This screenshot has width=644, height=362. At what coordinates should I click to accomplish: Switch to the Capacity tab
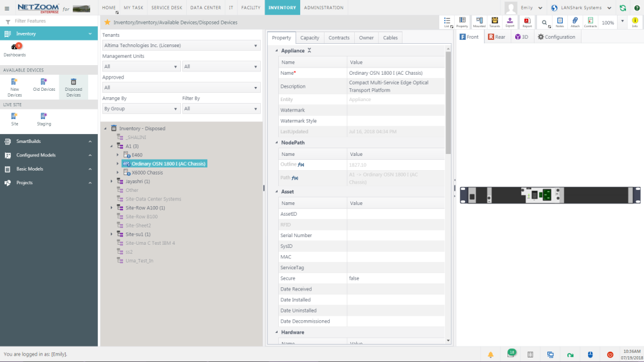309,38
